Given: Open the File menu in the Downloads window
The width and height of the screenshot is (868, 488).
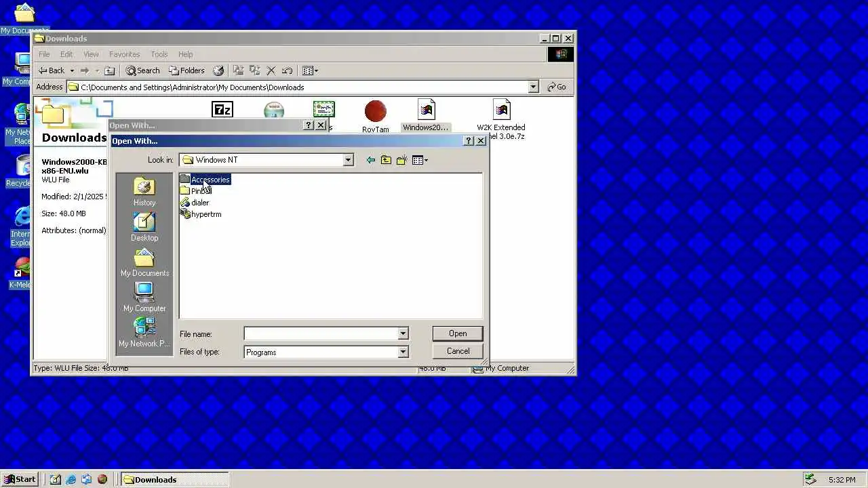Looking at the screenshot, I should pyautogui.click(x=44, y=54).
